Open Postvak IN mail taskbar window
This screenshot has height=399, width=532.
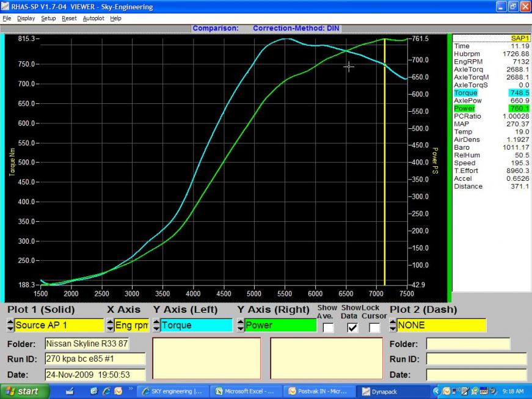(x=319, y=391)
